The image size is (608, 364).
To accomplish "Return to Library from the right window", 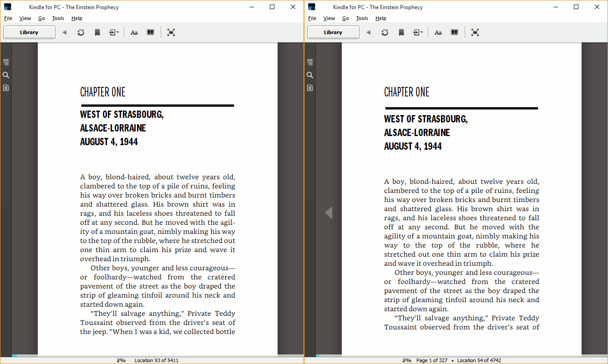I will [x=333, y=32].
